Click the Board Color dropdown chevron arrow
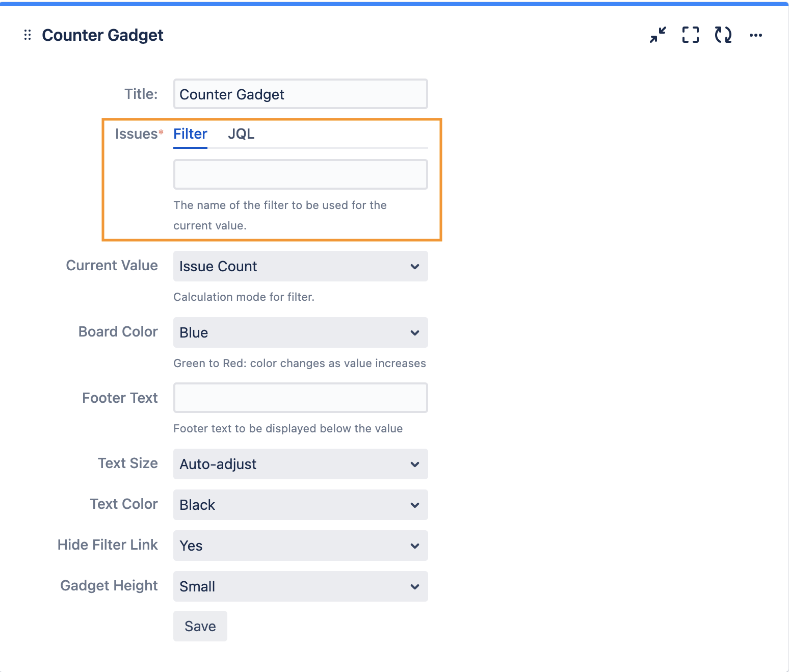 [415, 333]
